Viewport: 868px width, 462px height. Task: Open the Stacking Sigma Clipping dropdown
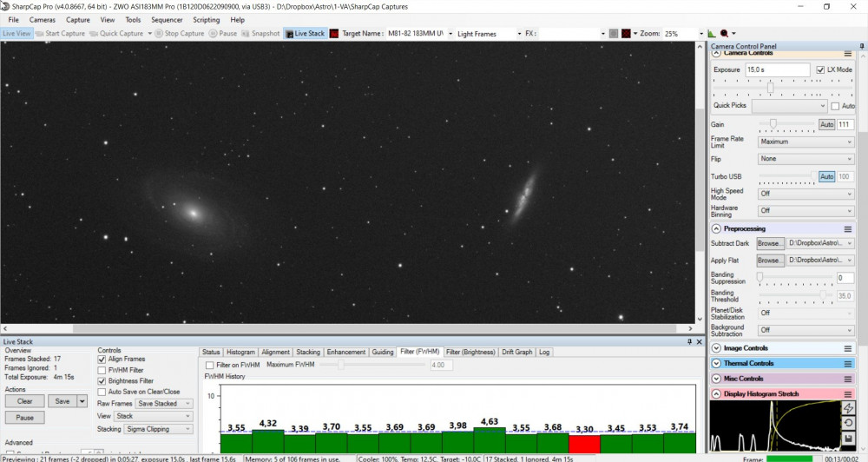click(x=158, y=429)
